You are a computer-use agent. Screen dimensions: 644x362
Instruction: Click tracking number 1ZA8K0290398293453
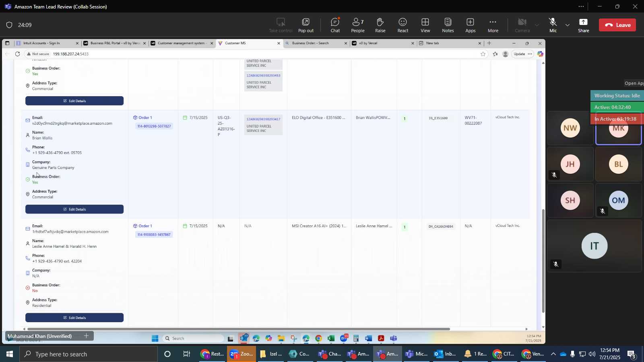(x=264, y=76)
